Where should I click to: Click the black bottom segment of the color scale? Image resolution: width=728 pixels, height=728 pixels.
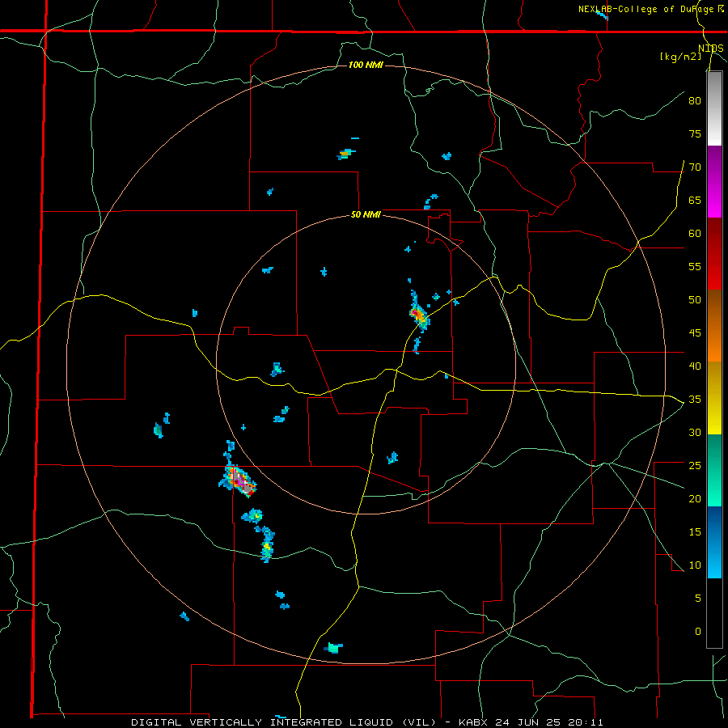[x=714, y=613]
